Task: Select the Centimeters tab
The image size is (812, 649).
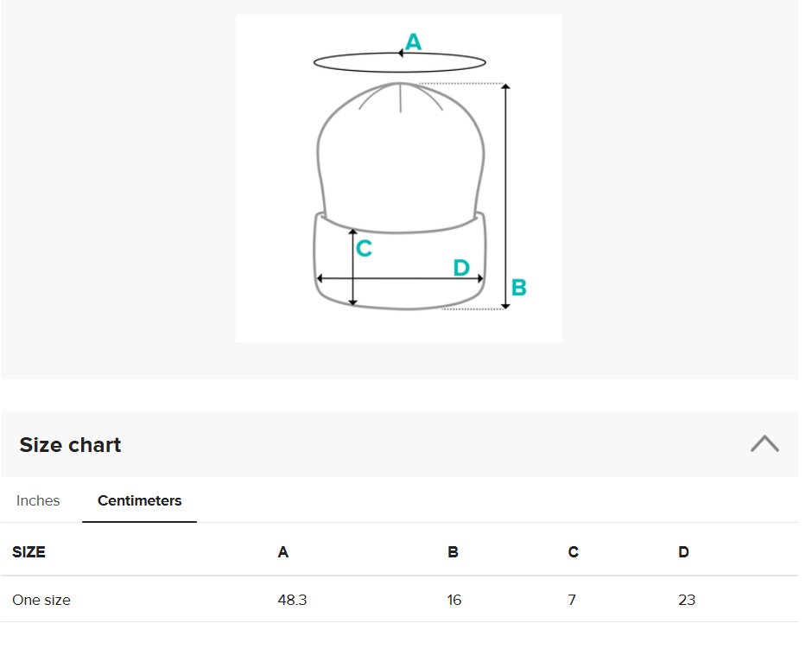Action: pyautogui.click(x=139, y=501)
